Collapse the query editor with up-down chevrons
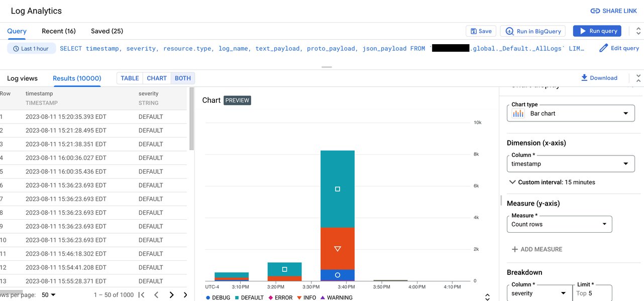 [638, 31]
